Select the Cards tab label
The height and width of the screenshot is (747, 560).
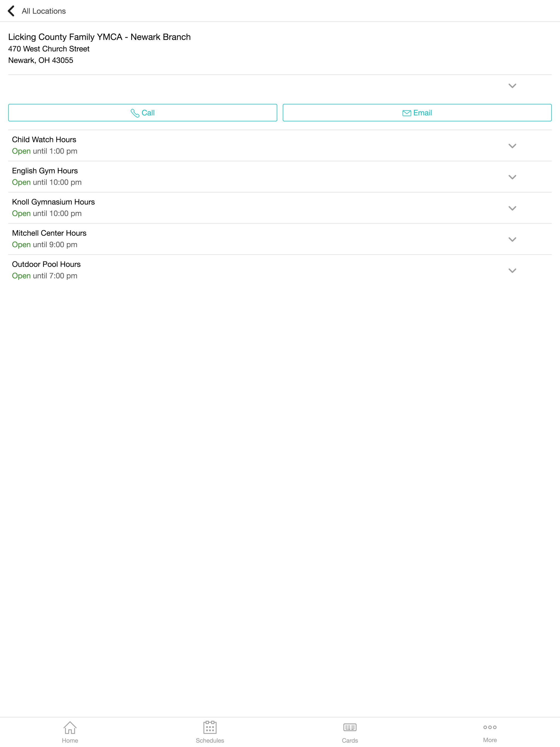[x=349, y=740]
